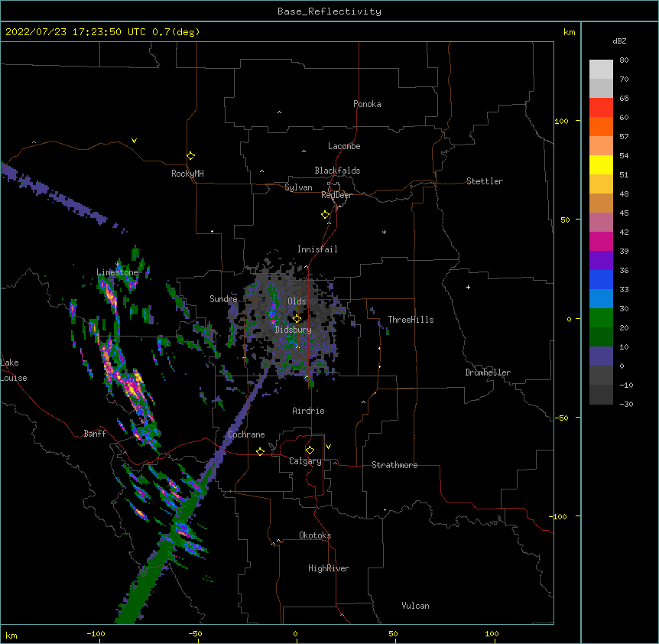Click the ThreeHills label
This screenshot has height=644, width=659.
(x=411, y=320)
